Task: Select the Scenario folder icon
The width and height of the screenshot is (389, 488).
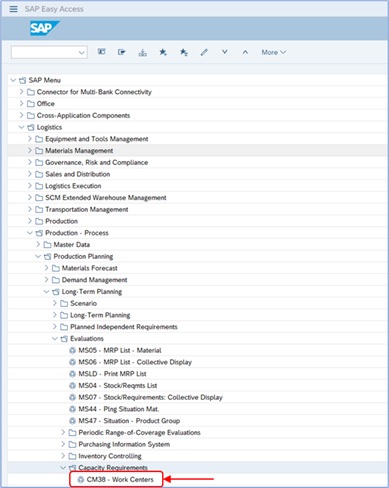Action: 64,303
